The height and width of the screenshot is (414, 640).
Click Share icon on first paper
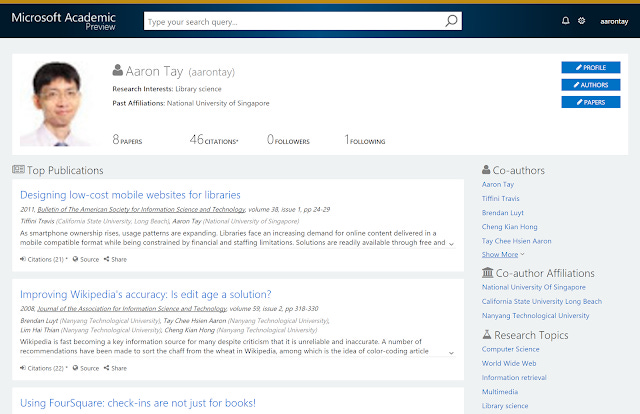point(107,259)
